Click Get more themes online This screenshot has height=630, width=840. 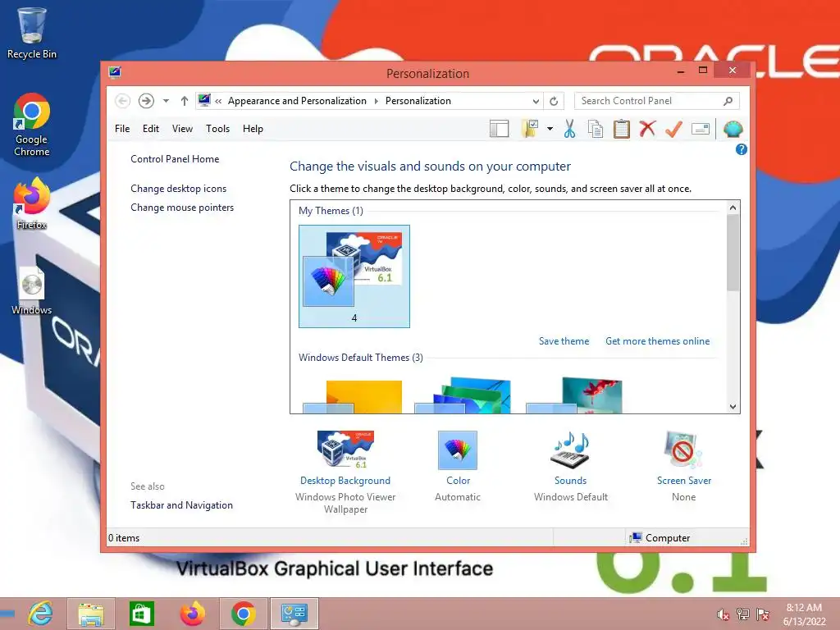[657, 341]
